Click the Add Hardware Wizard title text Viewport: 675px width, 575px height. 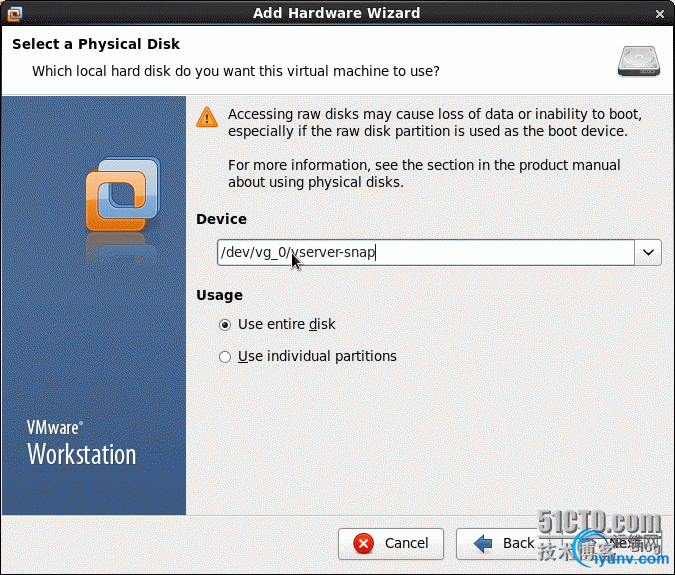tap(336, 13)
